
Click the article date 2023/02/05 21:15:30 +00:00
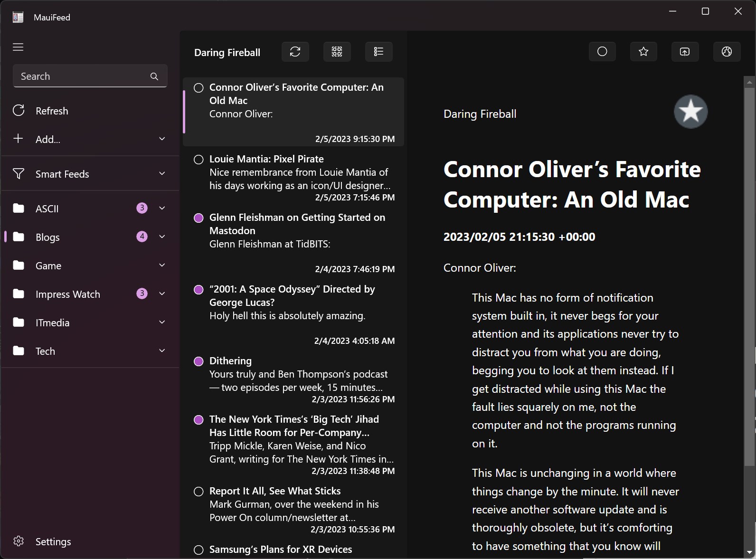tap(520, 237)
